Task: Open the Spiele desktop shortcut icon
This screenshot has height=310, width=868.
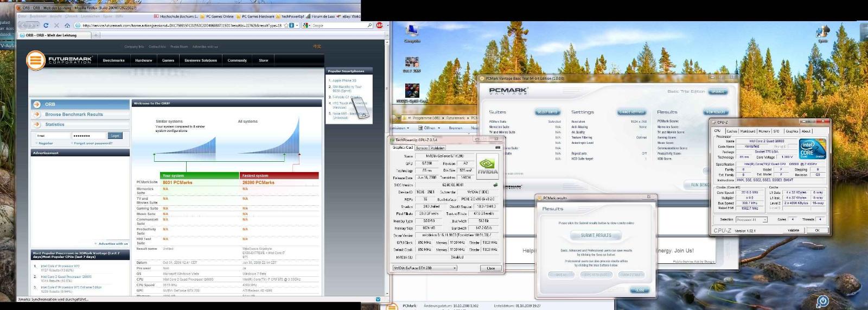Action: coord(822,34)
